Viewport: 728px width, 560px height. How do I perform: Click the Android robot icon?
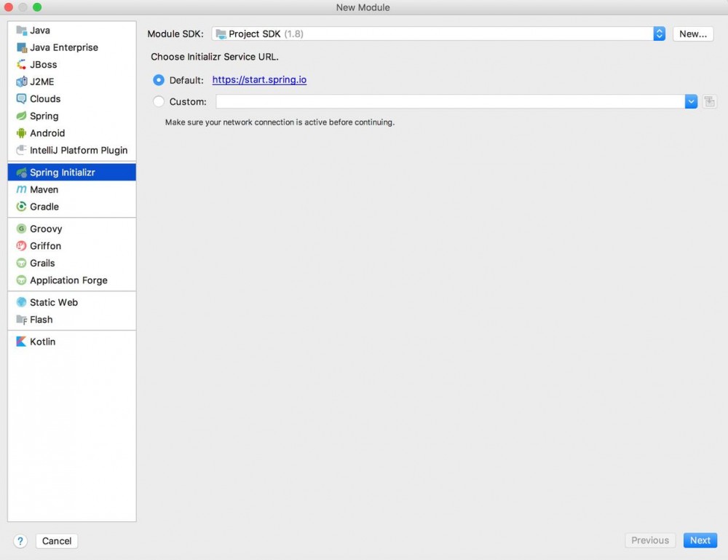coord(21,133)
